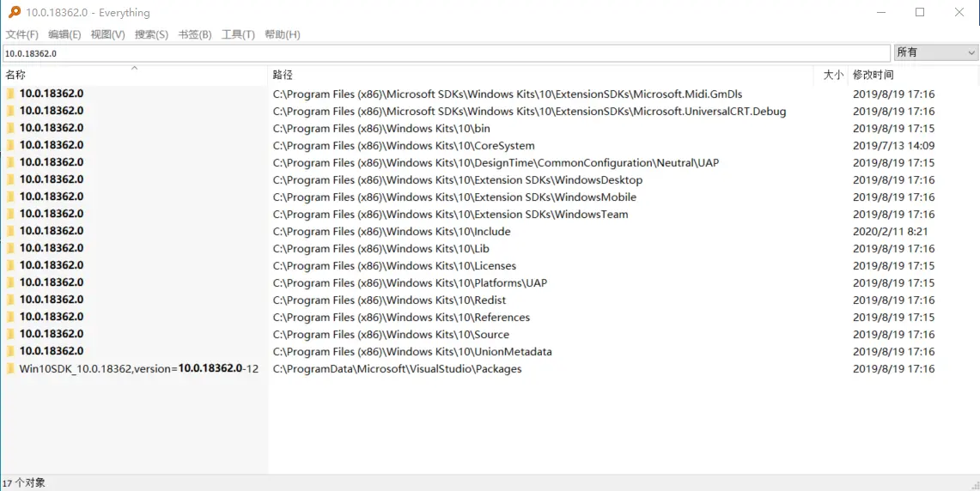Screen dimensions: 980x491
Task: Select name 10.0.18362.0 in the Include row
Action: point(52,231)
